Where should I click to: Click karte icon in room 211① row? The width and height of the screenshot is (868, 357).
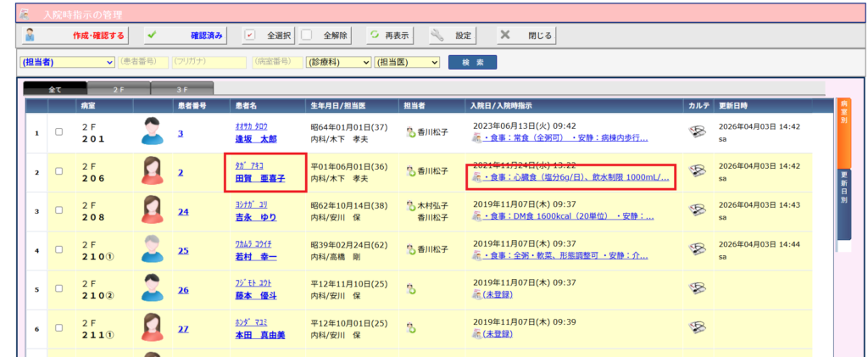click(x=698, y=327)
